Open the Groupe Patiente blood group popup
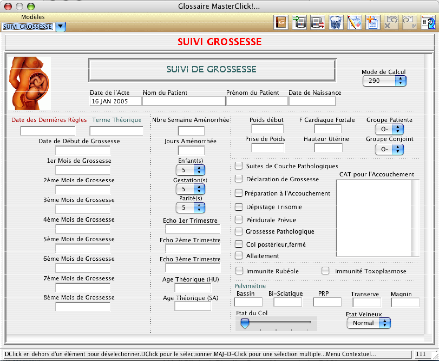This screenshot has width=439, height=361. coord(389,129)
